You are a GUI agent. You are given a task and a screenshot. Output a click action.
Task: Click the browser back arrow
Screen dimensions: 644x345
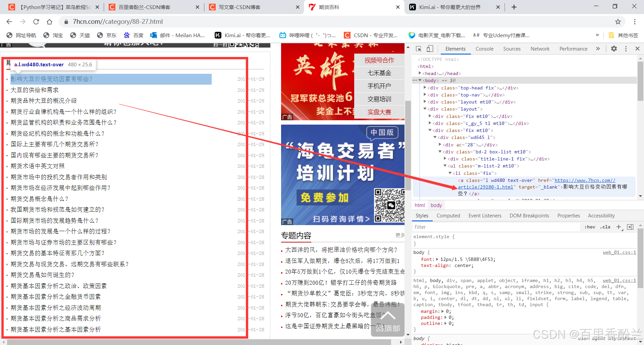coord(9,22)
